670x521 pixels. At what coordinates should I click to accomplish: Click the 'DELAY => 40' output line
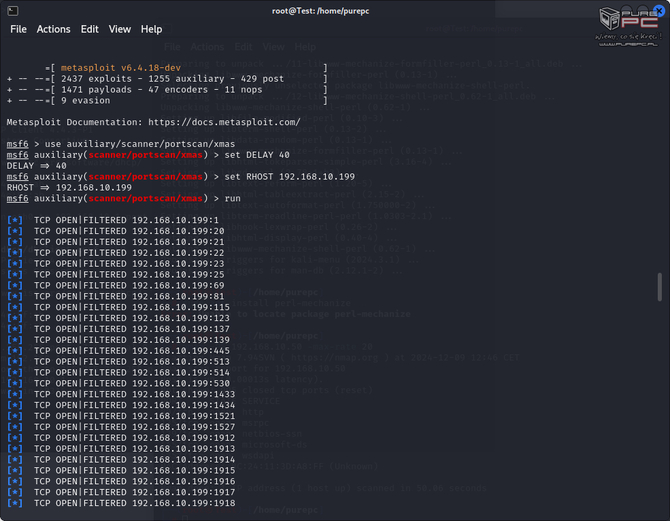(x=37, y=166)
